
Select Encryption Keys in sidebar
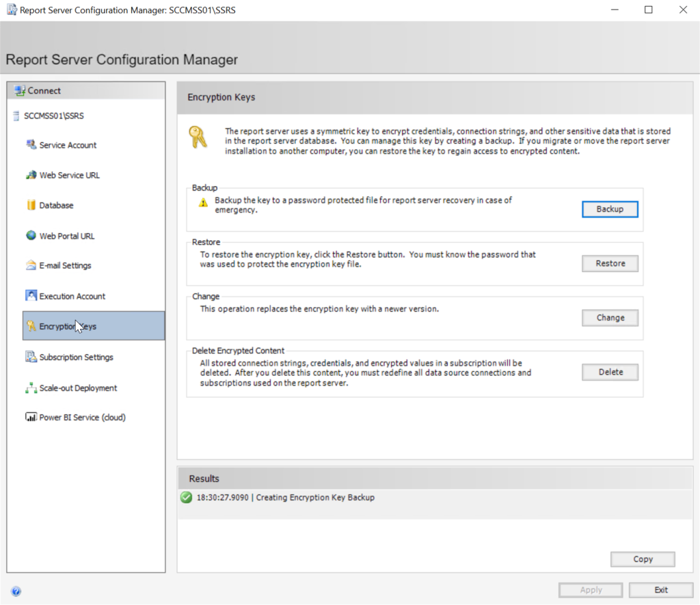[x=94, y=326]
